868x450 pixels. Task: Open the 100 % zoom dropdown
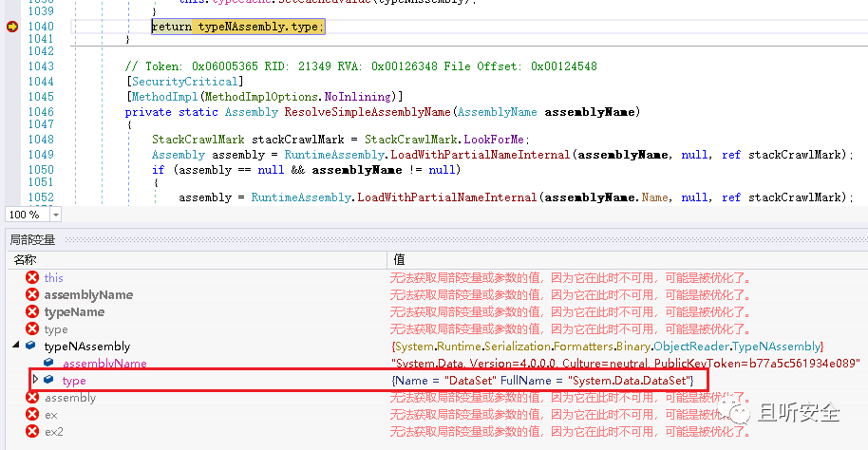click(x=55, y=215)
